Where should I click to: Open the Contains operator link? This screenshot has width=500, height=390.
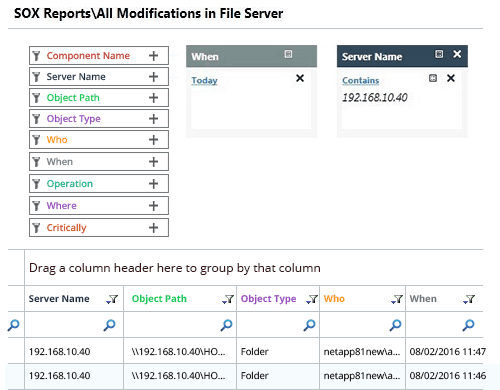pos(361,80)
